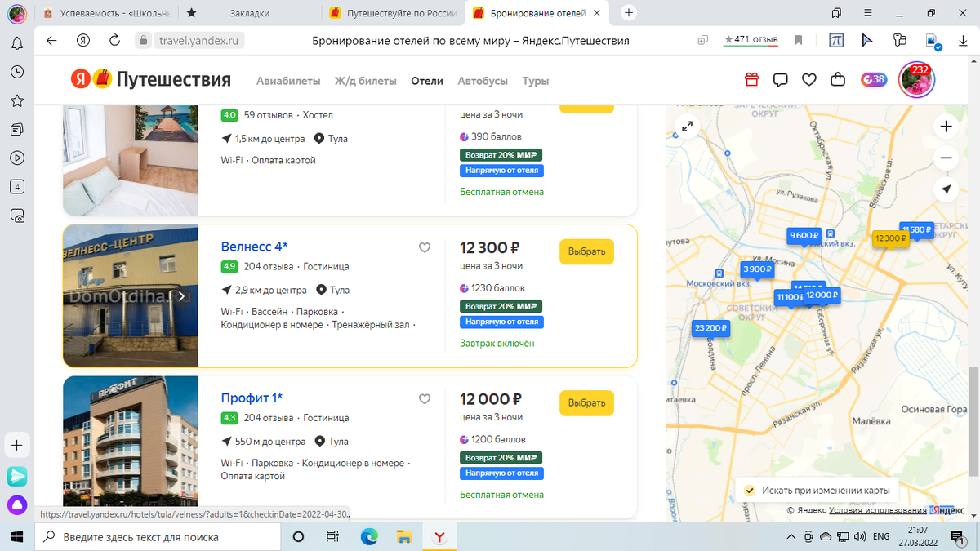Reload the current page

(114, 41)
